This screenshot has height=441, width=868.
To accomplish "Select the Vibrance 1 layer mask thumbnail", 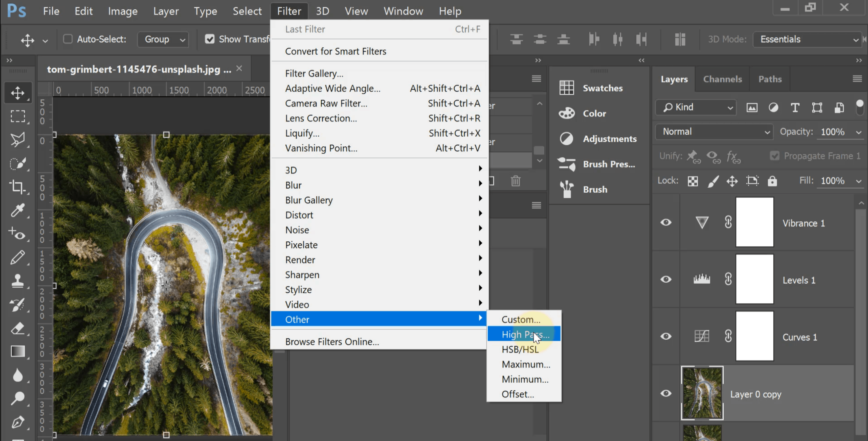I will pyautogui.click(x=754, y=222).
